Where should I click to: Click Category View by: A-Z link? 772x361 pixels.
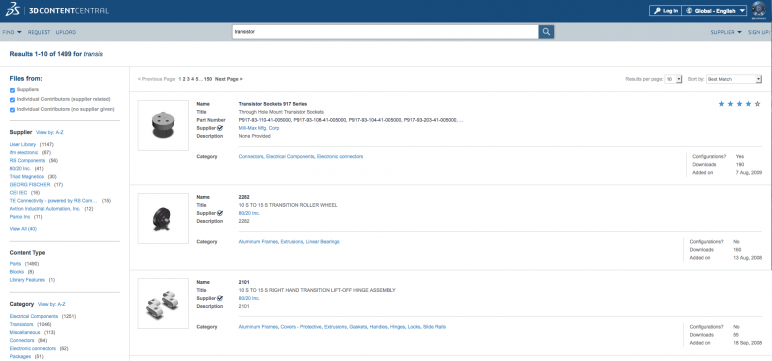pos(52,304)
